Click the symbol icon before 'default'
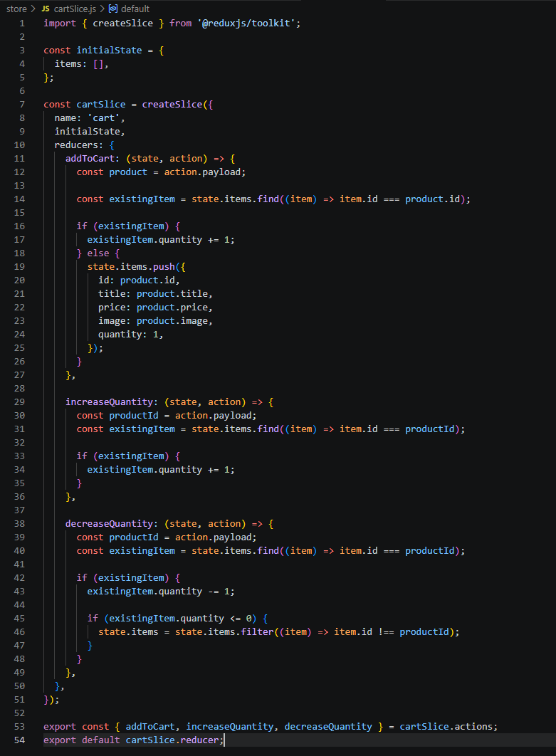The height and width of the screenshot is (756, 556). [x=113, y=9]
